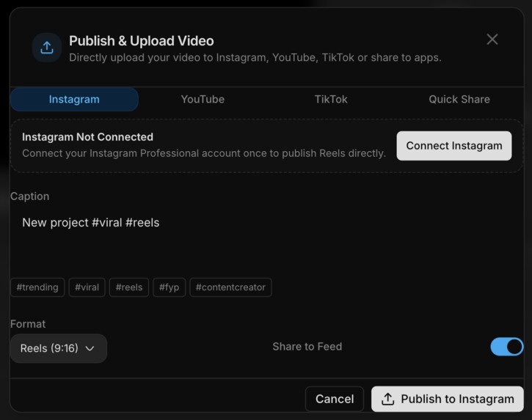Viewport: 532px width, 420px height.
Task: Click the text starting 'Directly upload your video'
Action: point(255,58)
